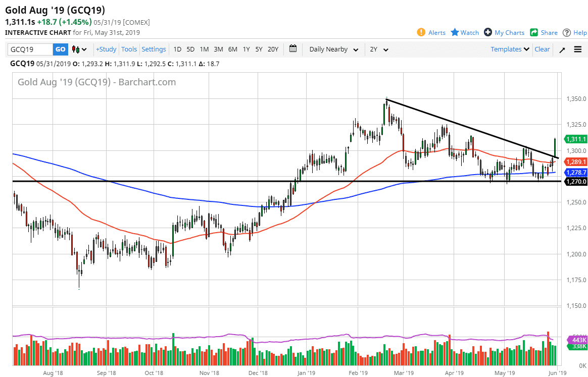Click Clear to reset chart
This screenshot has width=588, height=377.
point(542,49)
